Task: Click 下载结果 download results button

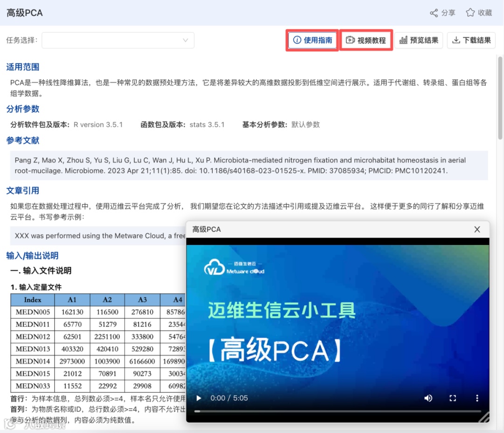Action: [x=471, y=40]
